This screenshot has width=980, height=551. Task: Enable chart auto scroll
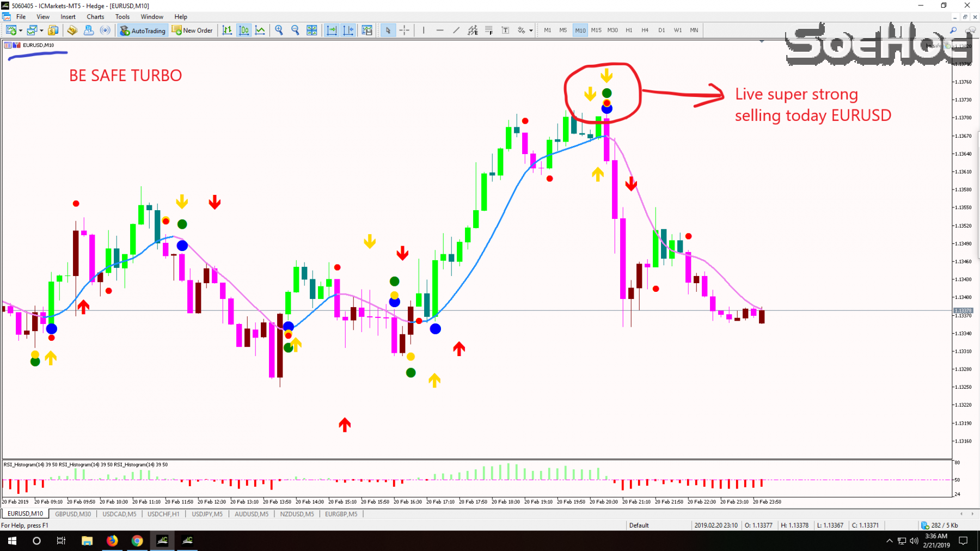(x=332, y=30)
